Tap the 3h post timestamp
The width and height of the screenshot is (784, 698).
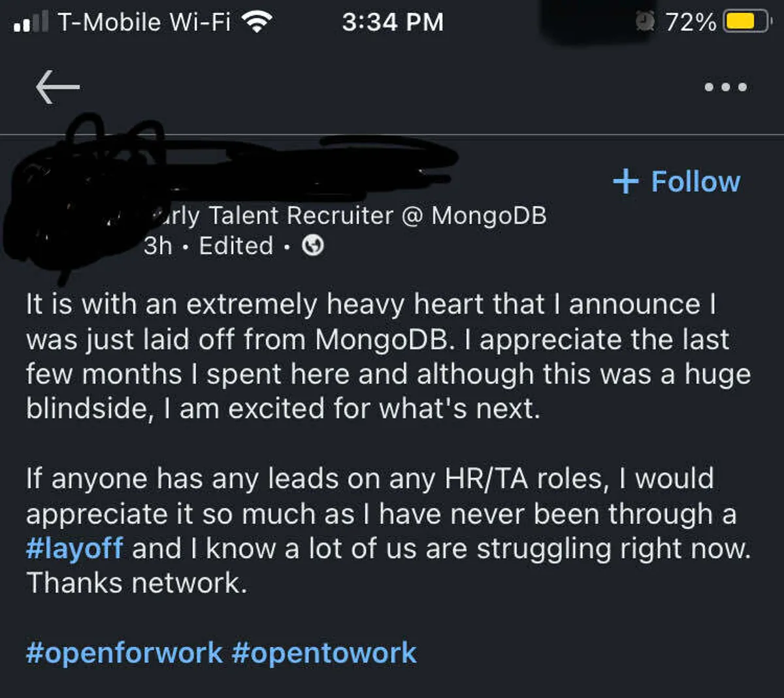tap(158, 246)
